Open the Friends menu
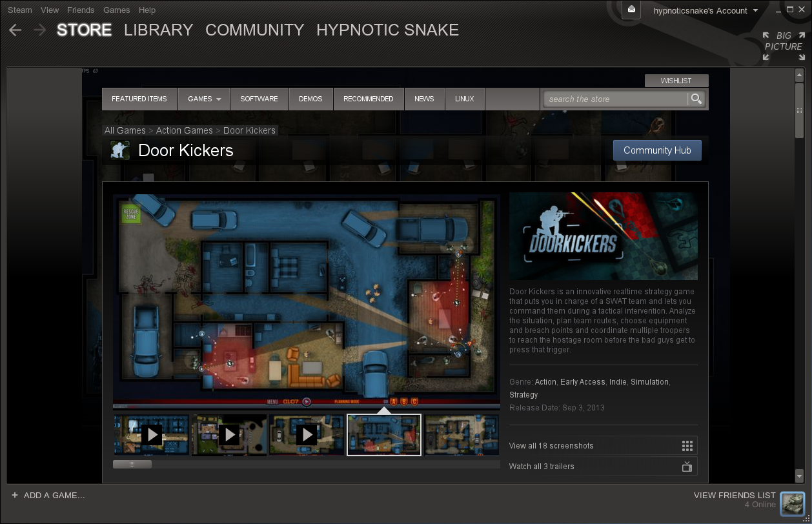This screenshot has width=812, height=524. [81, 10]
